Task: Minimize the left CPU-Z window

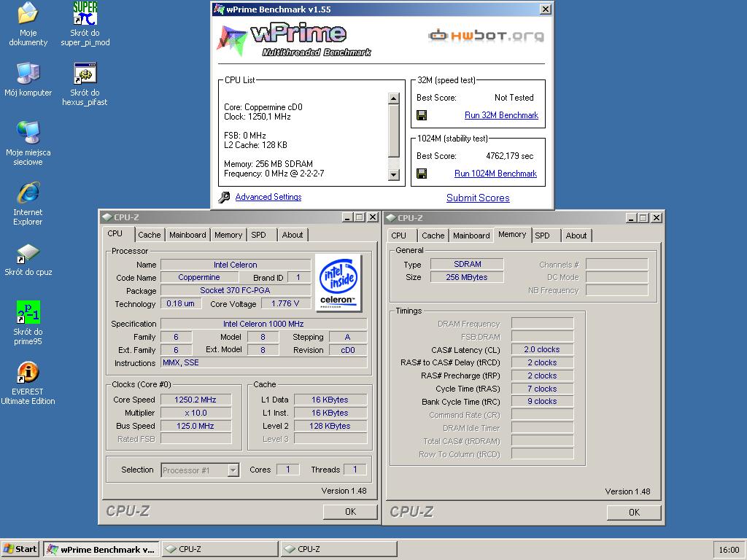Action: point(347,217)
